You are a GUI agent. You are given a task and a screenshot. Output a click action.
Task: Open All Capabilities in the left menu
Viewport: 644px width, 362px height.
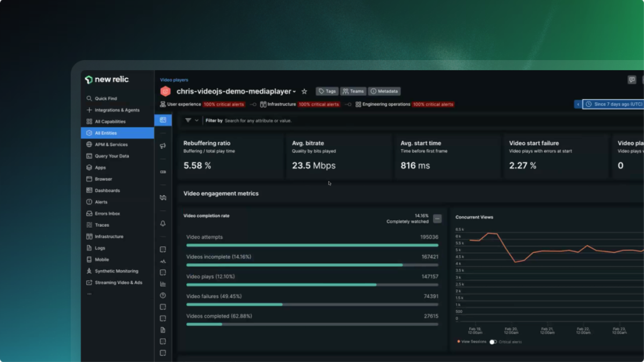(x=110, y=122)
